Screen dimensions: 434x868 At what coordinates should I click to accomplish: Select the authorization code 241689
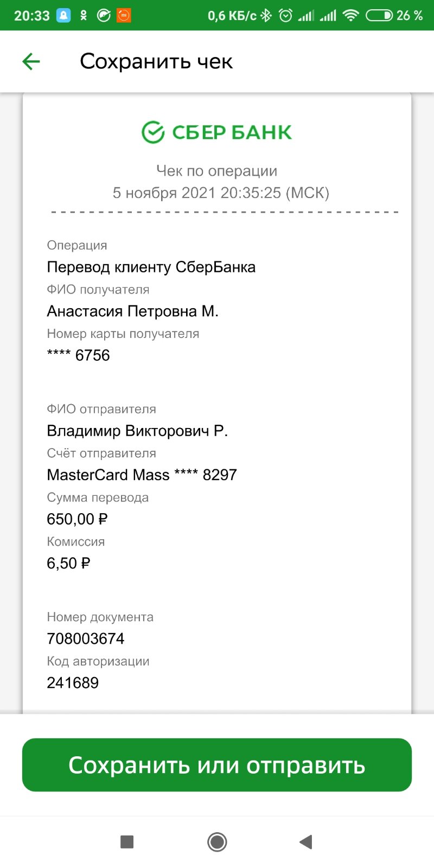73,682
